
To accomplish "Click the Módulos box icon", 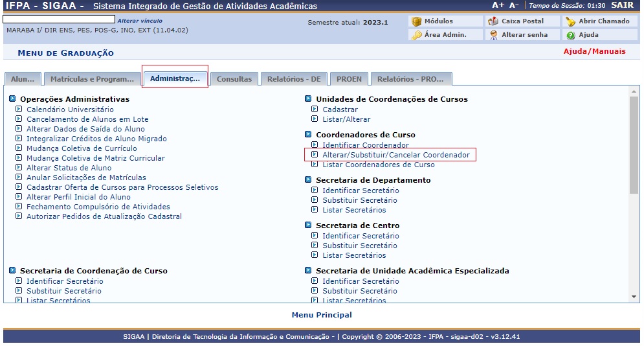I will point(416,21).
